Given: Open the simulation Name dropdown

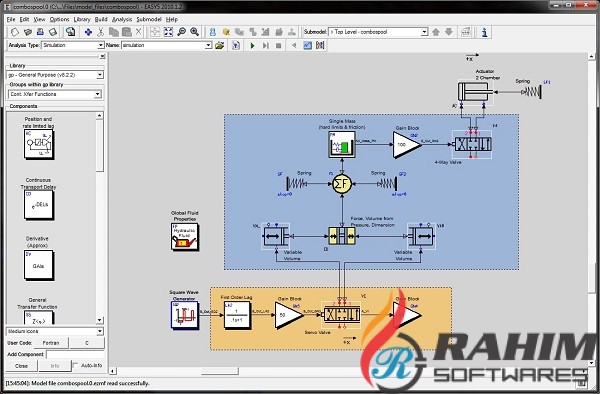Looking at the screenshot, I should 208,45.
